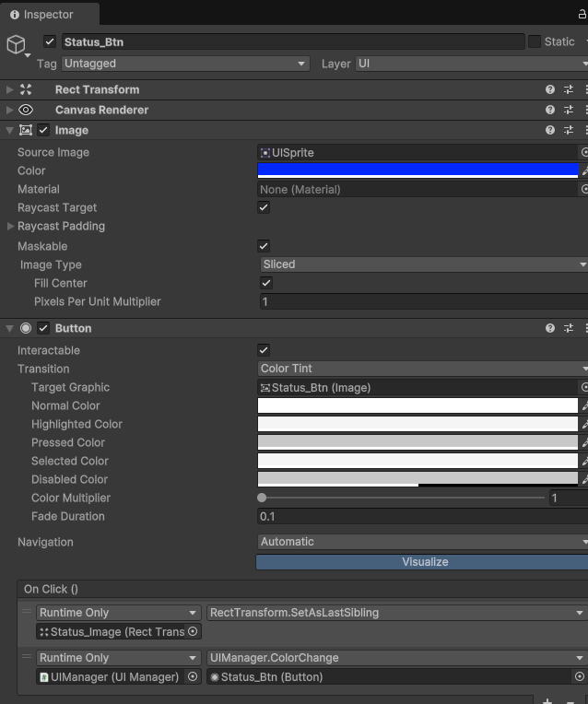Toggle Maskable checkbox

264,246
